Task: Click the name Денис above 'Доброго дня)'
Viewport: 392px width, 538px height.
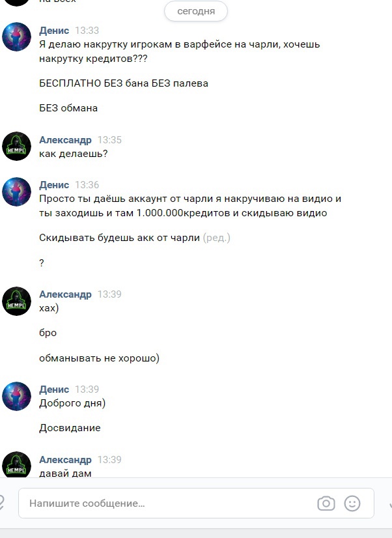Action: click(54, 389)
